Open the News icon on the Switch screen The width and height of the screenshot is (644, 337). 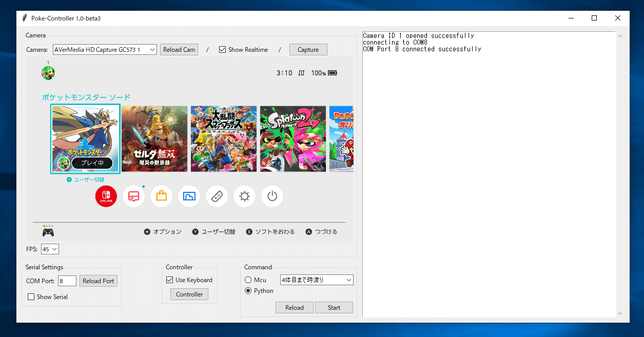(133, 196)
